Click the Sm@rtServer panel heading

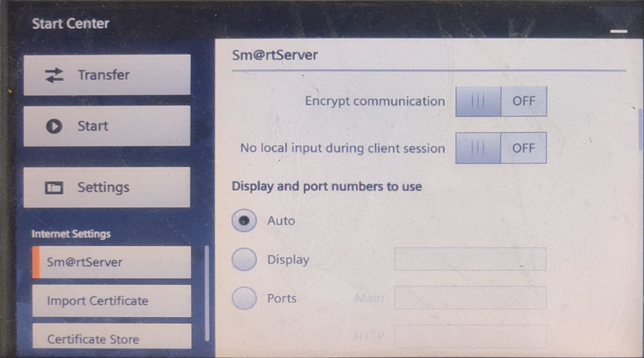tap(275, 55)
